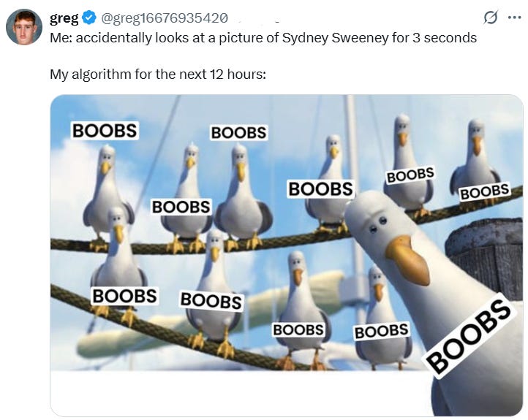This screenshot has height=420, width=528.
Task: Click the blue verified checkmark badge
Action: (89, 18)
